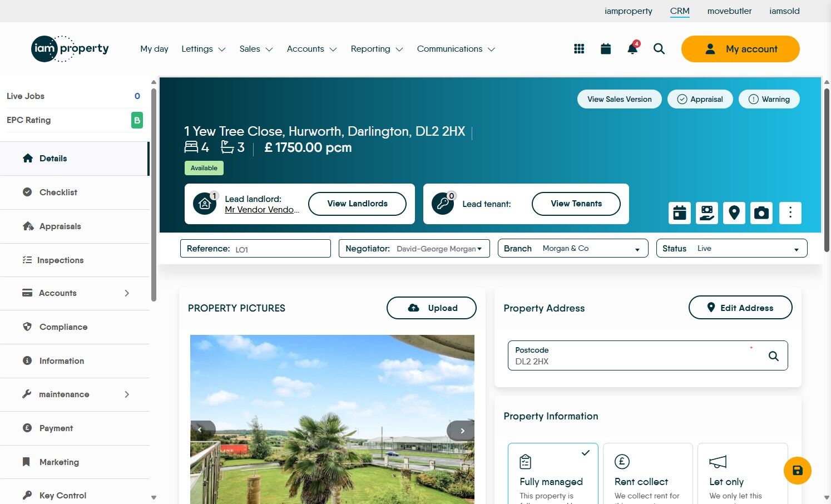Go to the Compliance sidebar section
Image resolution: width=831 pixels, height=504 pixels.
click(x=75, y=327)
